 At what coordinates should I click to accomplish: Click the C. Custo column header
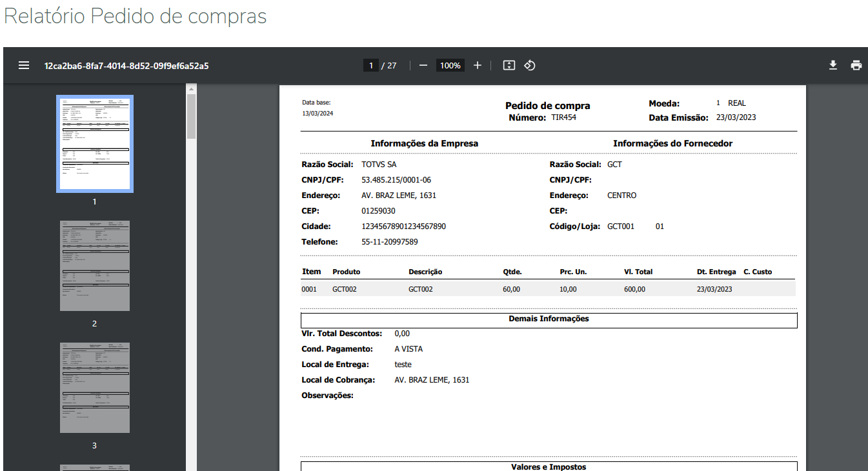(758, 272)
